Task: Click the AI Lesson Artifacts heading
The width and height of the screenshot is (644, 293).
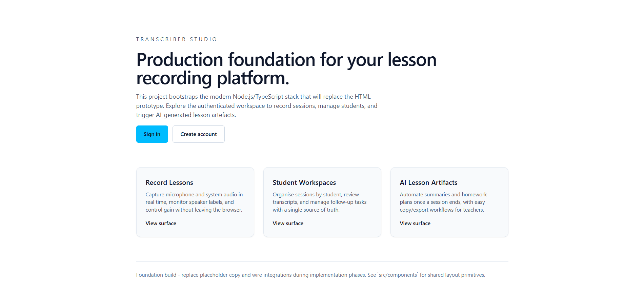Action: pos(428,183)
